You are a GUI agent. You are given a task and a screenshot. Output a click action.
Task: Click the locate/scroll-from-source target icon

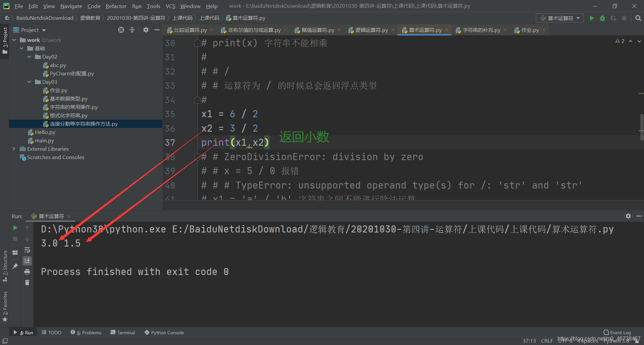coord(121,30)
